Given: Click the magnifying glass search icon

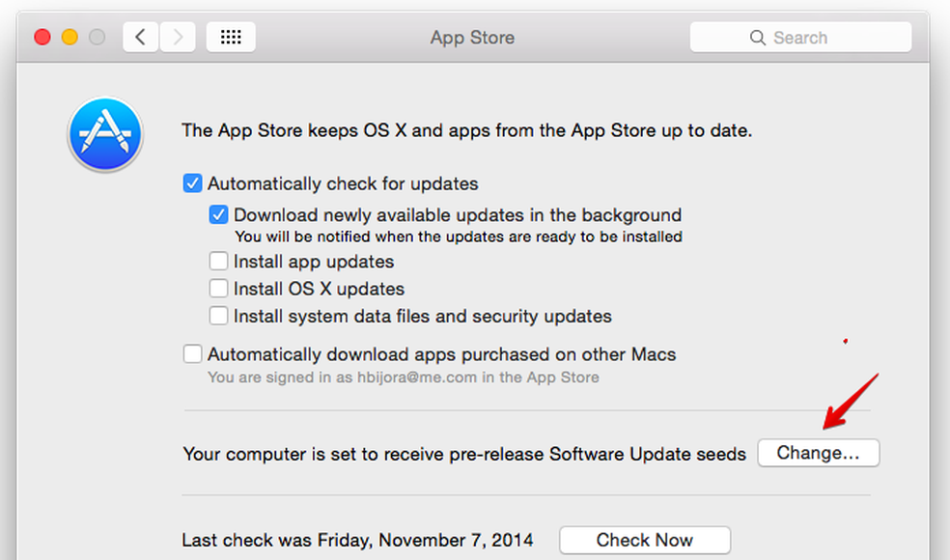Looking at the screenshot, I should click(x=758, y=38).
